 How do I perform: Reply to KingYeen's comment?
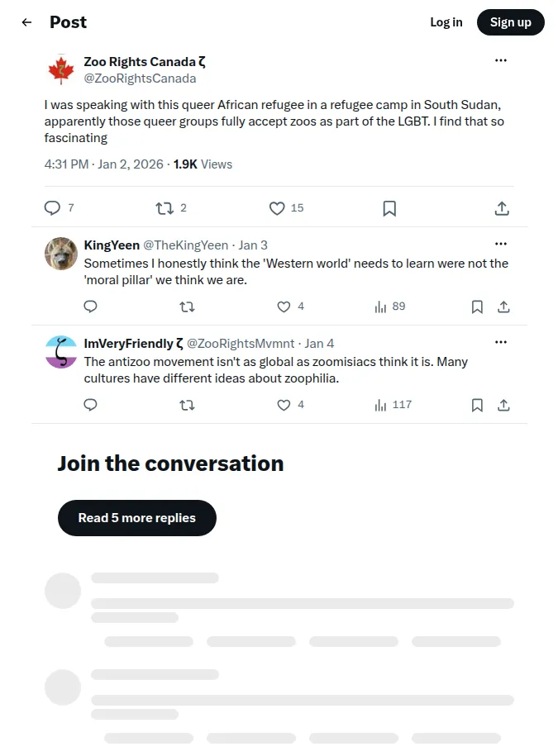coord(90,307)
